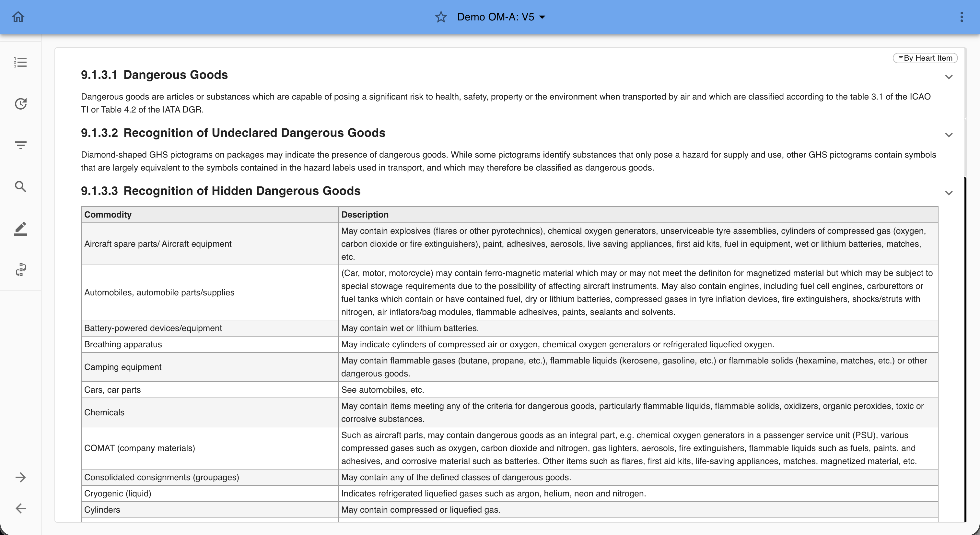Click the 9.1.3.3 Recognition of Hidden Dangerous Goods heading
Viewport: 980px width, 535px height.
pos(220,191)
